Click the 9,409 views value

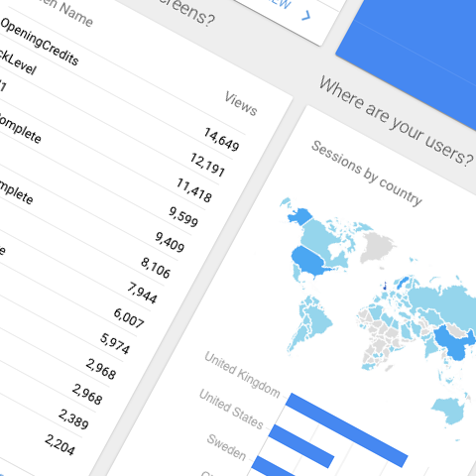pos(170,242)
